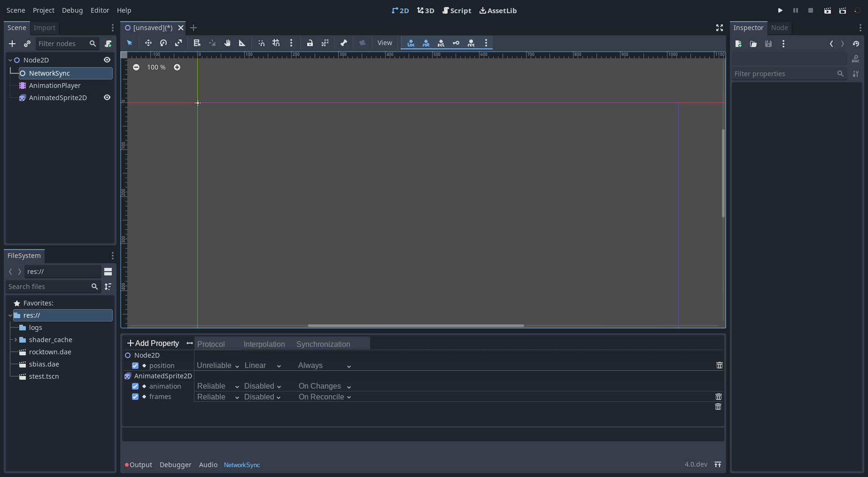
Task: Open the Unreliable protocol dropdown for position
Action: (217, 365)
